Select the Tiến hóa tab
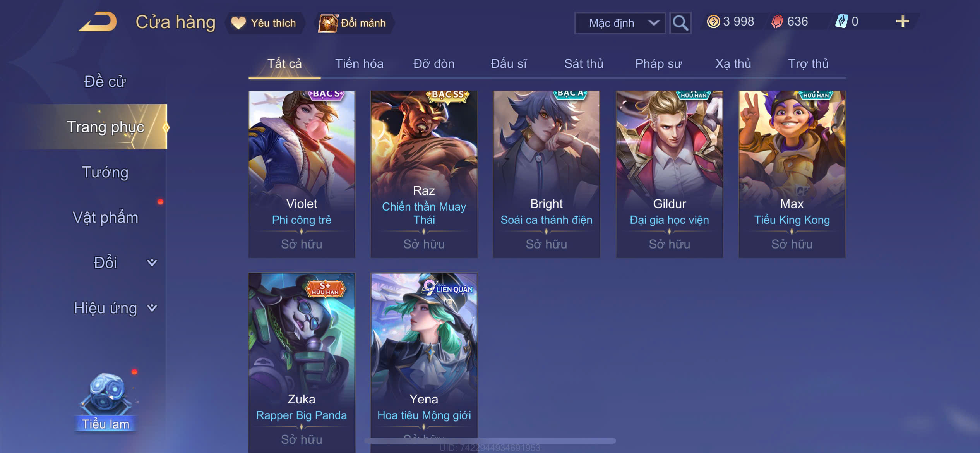Viewport: 980px width, 453px height. (359, 63)
